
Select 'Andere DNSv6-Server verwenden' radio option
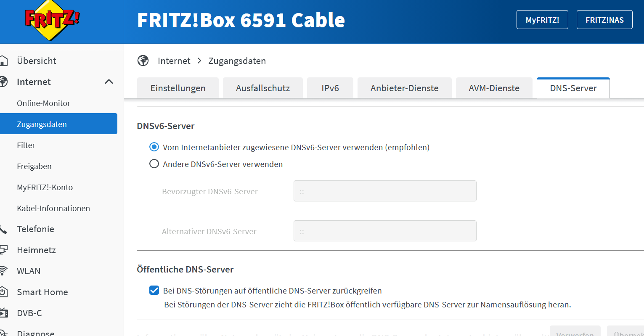(154, 164)
